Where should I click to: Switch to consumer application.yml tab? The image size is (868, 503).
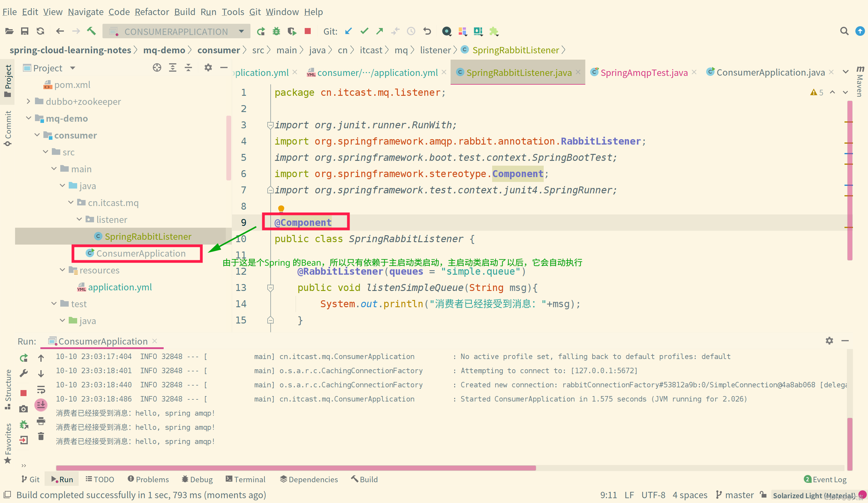tap(377, 72)
